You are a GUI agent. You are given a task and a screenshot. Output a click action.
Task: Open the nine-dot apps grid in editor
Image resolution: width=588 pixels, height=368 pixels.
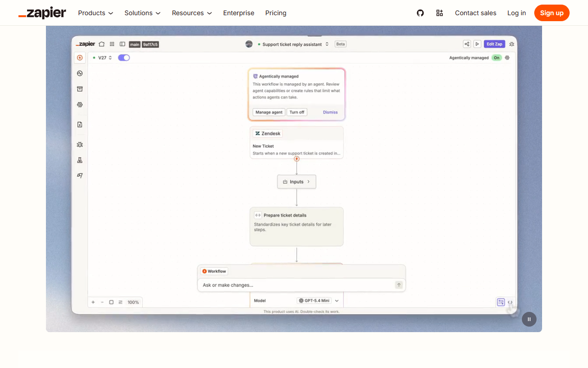click(112, 44)
